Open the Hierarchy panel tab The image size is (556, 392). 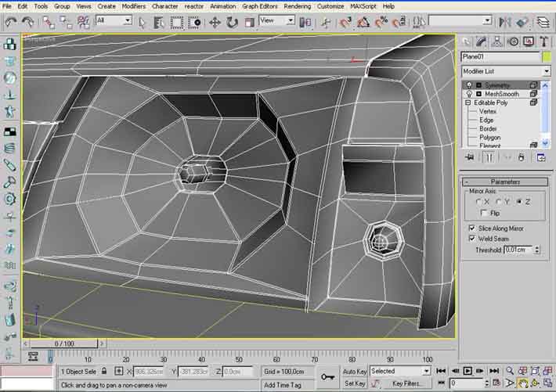(496, 41)
